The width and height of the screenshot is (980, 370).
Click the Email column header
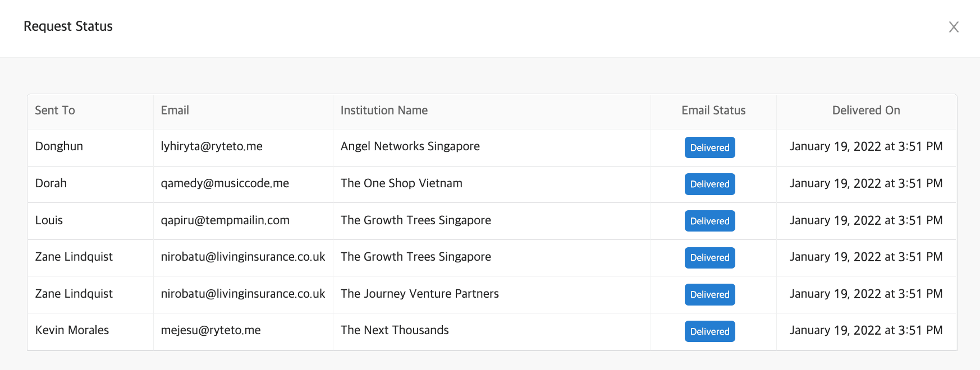(x=175, y=110)
